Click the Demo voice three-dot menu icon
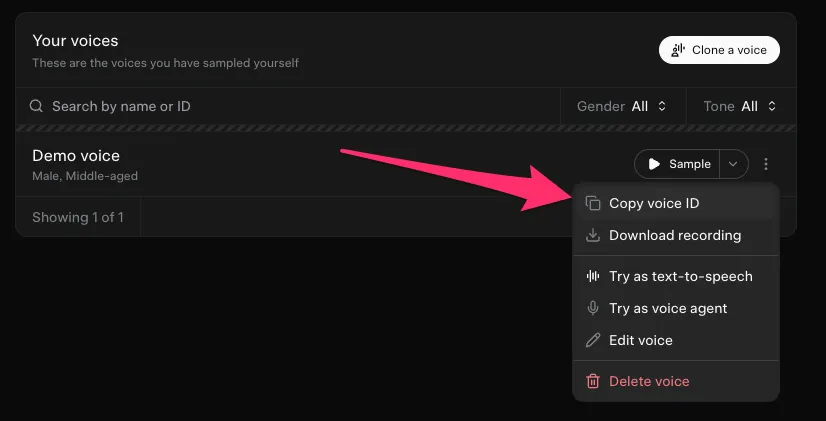This screenshot has height=421, width=826. pyautogui.click(x=766, y=164)
